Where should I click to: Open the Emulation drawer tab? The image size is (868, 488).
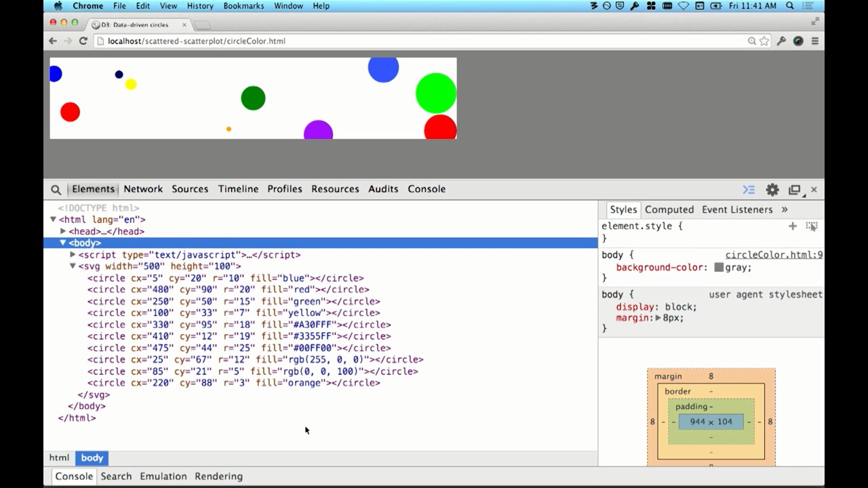[163, 476]
